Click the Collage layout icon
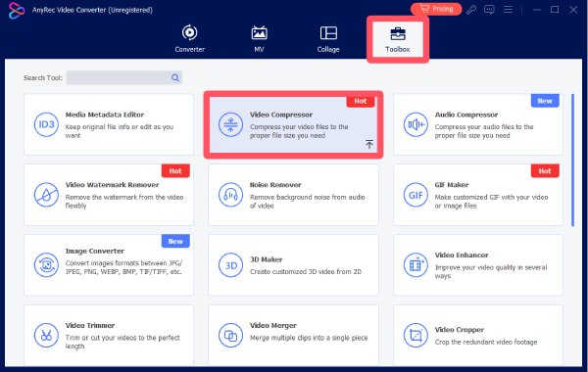 point(328,33)
